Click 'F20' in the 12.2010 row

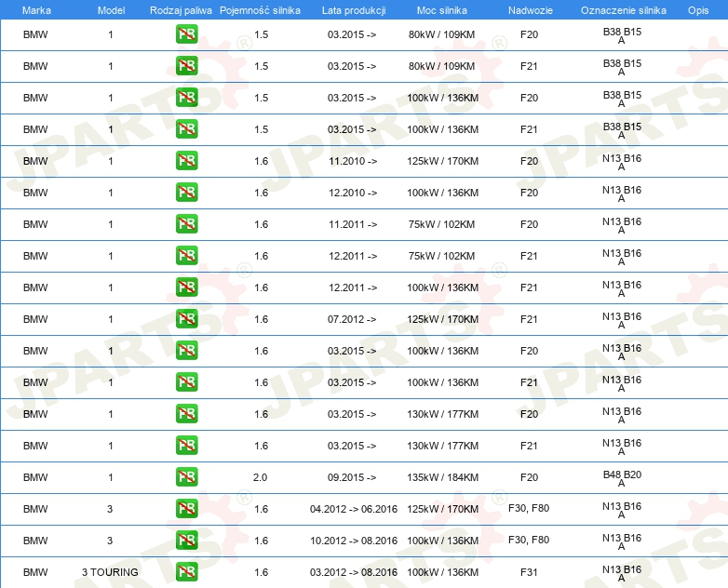pos(529,193)
